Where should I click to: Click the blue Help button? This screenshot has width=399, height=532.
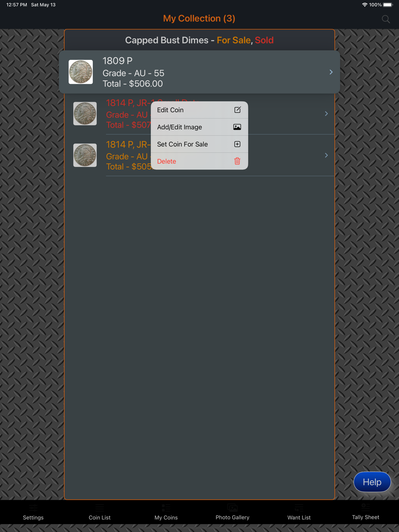372,482
